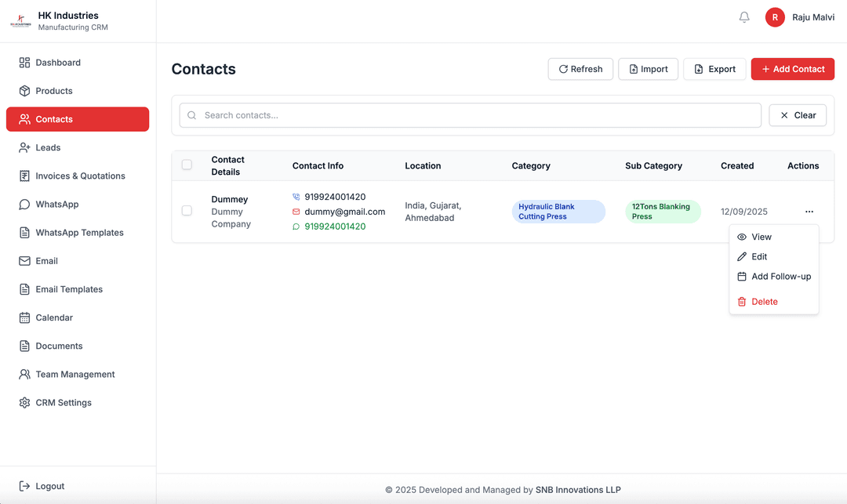This screenshot has height=504, width=847.
Task: Click the Location column header
Action: tap(423, 165)
